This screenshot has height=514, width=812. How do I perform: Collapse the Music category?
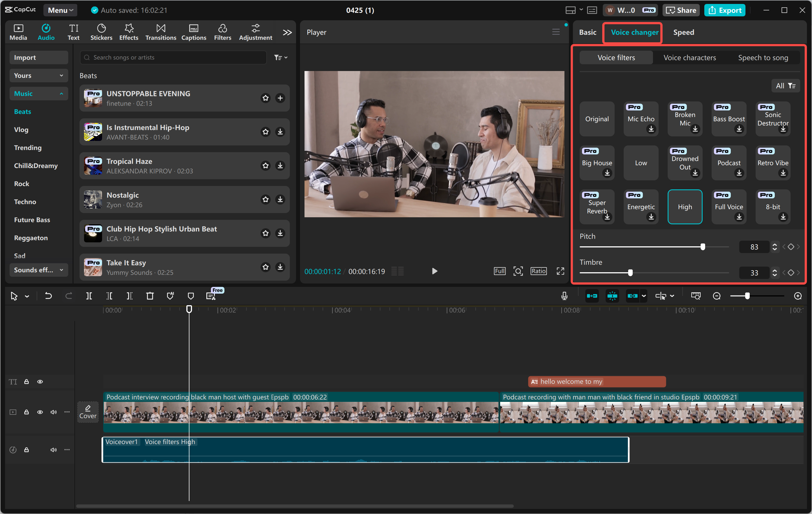click(x=38, y=93)
